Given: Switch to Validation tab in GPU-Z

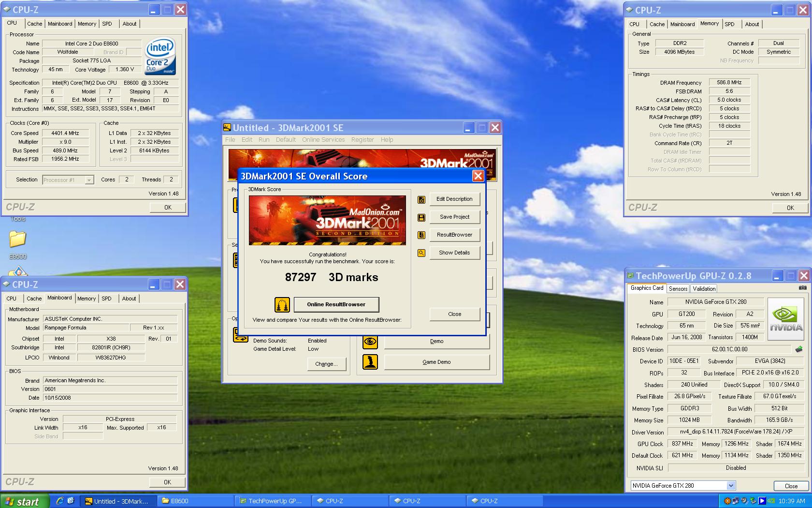Looking at the screenshot, I should pos(704,289).
